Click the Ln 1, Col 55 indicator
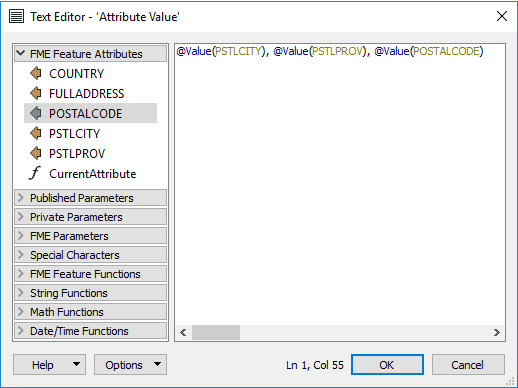This screenshot has height=388, width=518. [x=315, y=365]
